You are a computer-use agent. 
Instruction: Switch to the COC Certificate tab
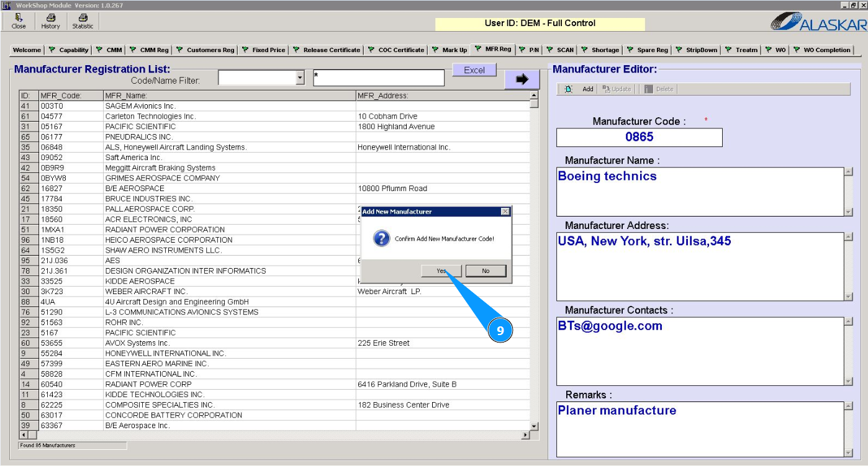click(x=396, y=50)
